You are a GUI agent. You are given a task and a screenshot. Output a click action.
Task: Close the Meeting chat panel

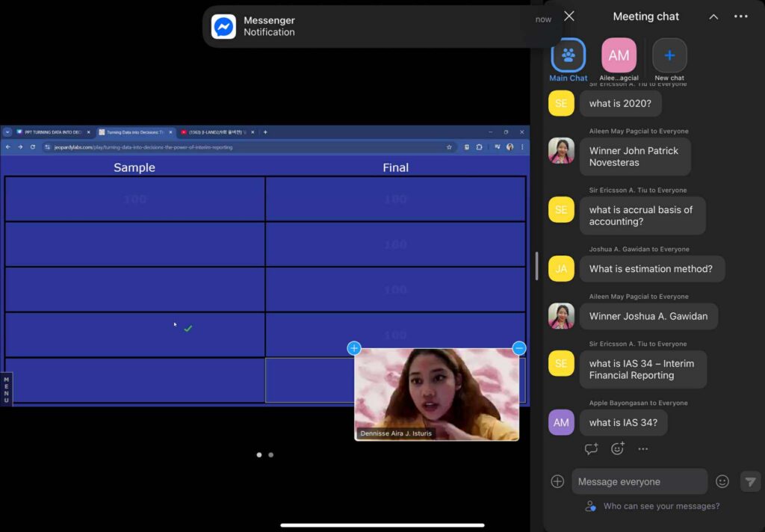569,16
